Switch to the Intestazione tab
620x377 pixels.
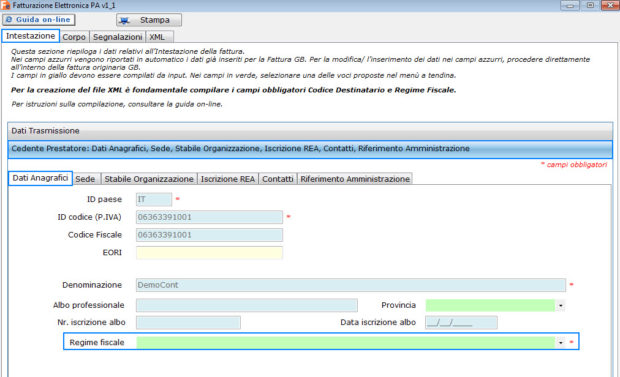30,36
